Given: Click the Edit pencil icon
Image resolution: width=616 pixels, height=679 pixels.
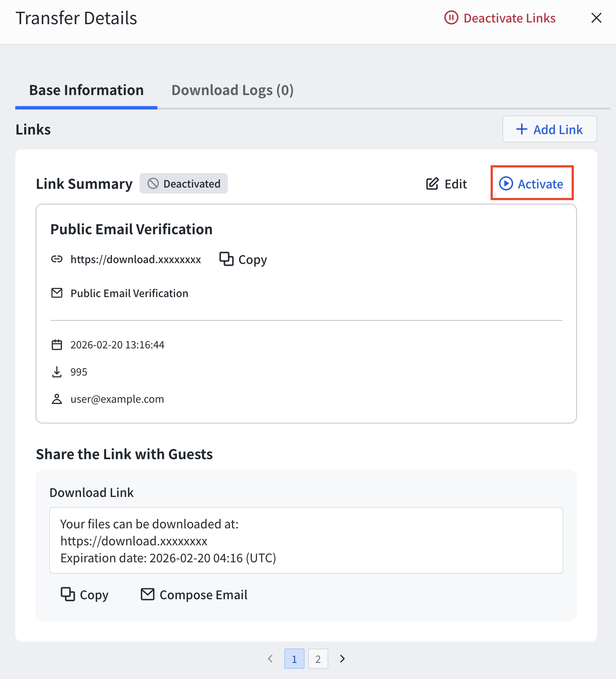Looking at the screenshot, I should tap(432, 184).
